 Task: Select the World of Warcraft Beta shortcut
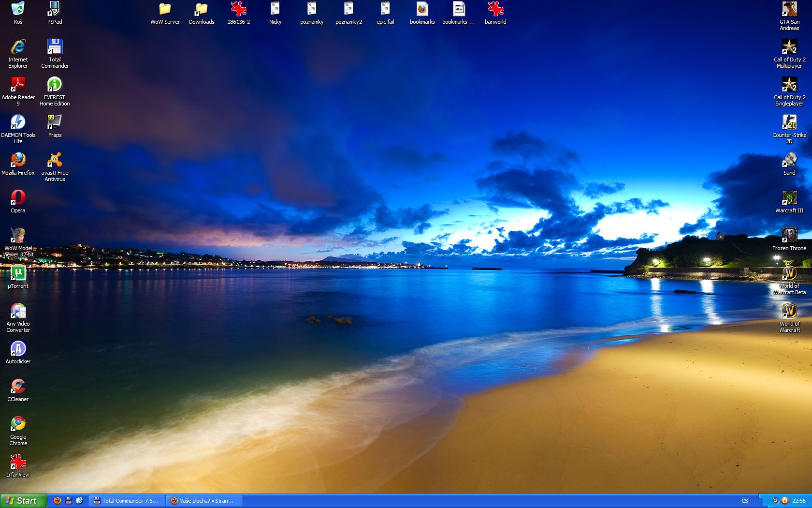tap(789, 273)
